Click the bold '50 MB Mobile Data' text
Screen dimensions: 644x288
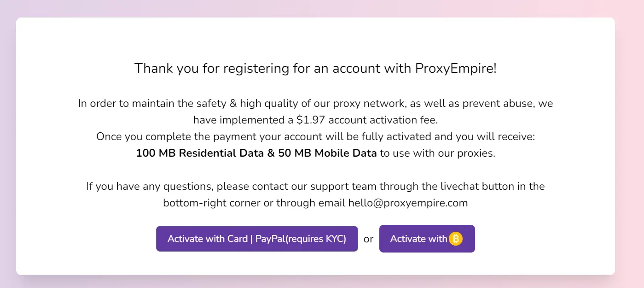coord(327,153)
